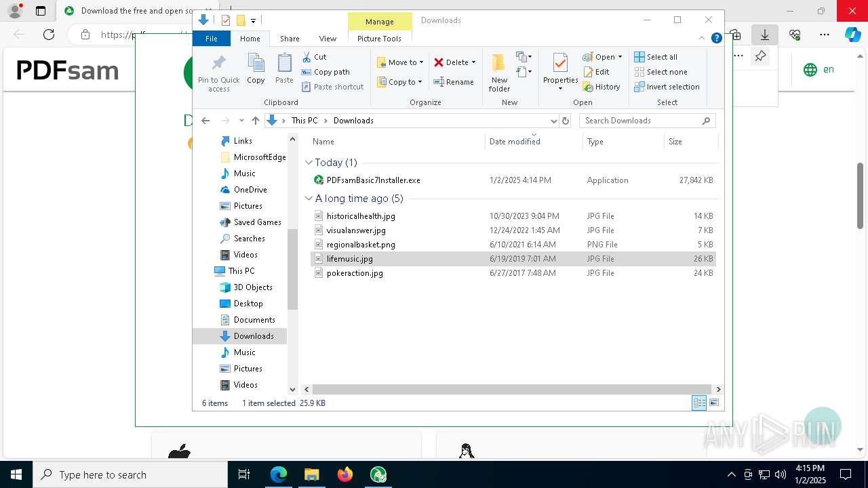
Task: Click the Copy ribbon icon
Action: click(x=256, y=69)
